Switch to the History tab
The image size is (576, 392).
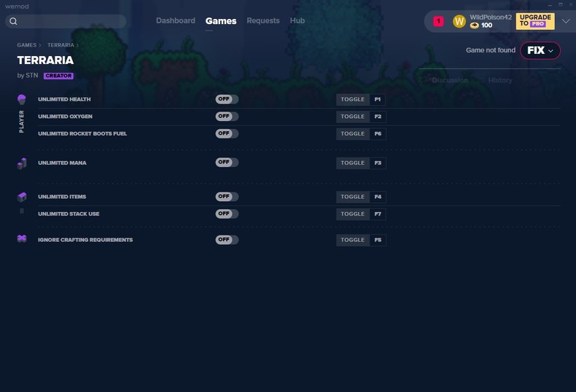pos(500,80)
